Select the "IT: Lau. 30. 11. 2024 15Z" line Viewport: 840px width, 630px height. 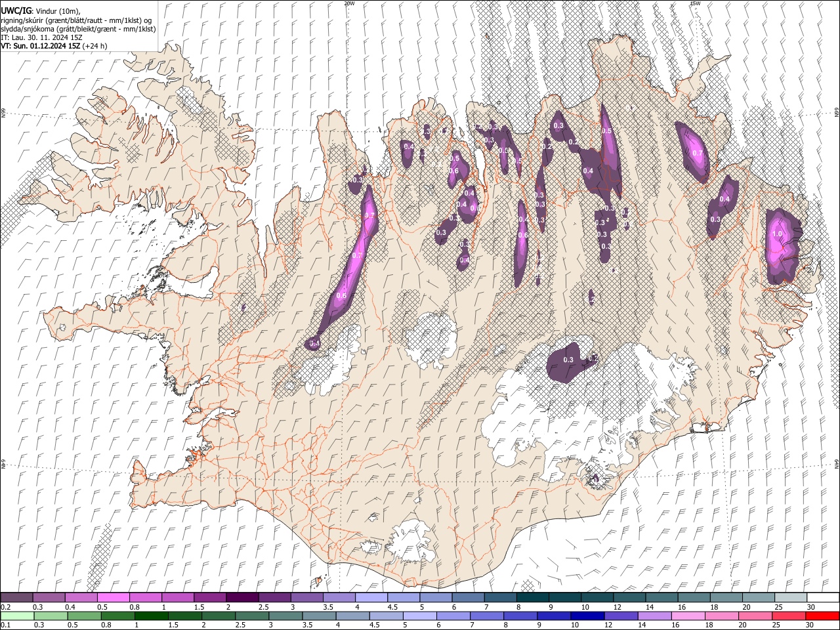(x=41, y=37)
